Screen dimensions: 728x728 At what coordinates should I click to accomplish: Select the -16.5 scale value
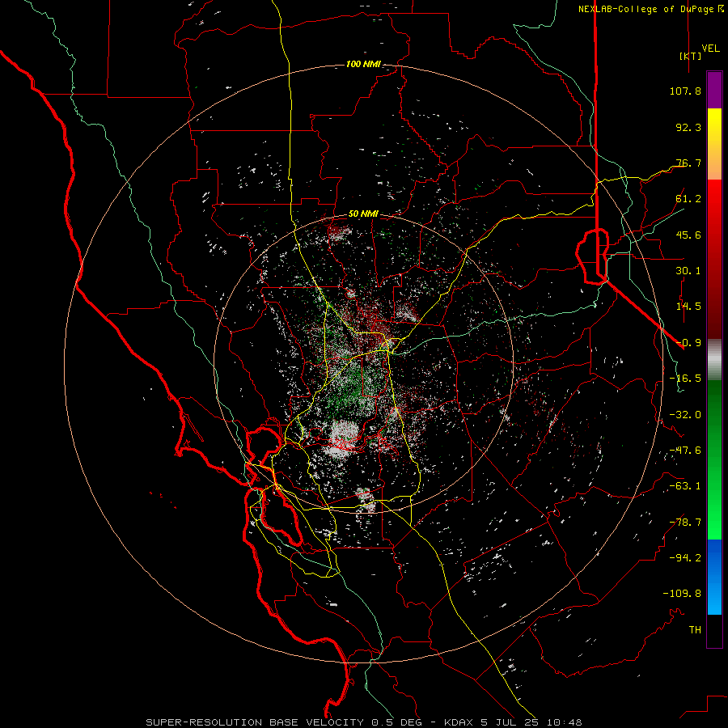(685, 379)
